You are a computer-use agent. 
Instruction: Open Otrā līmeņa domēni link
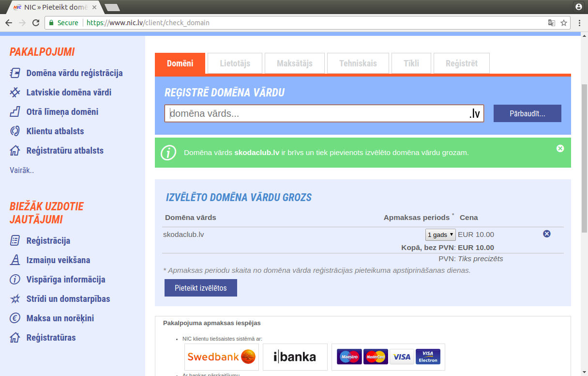(x=62, y=112)
